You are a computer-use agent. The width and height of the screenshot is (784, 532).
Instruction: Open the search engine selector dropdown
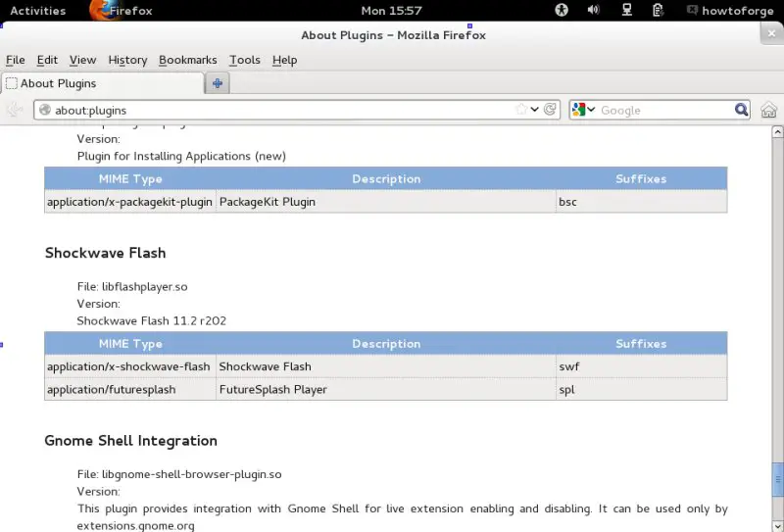[x=583, y=110]
